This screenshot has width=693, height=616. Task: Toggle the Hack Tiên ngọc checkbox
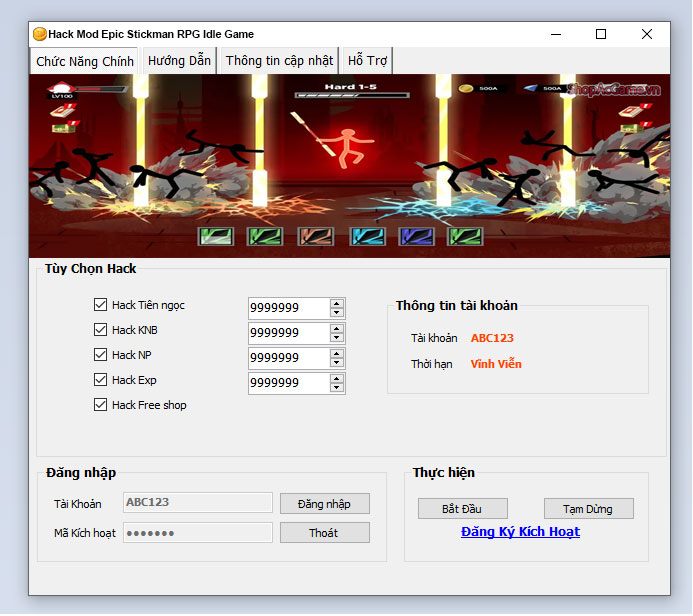[100, 304]
